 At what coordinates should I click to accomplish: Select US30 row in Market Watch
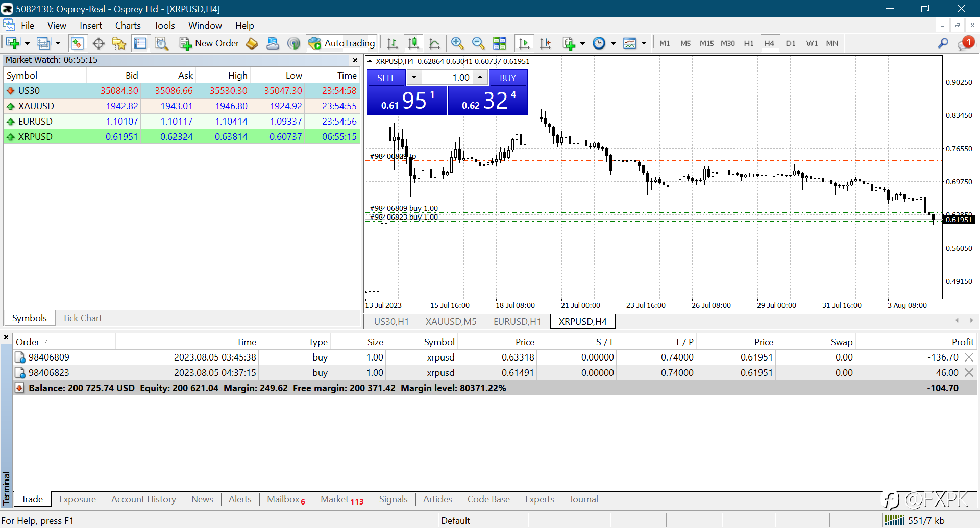click(182, 90)
